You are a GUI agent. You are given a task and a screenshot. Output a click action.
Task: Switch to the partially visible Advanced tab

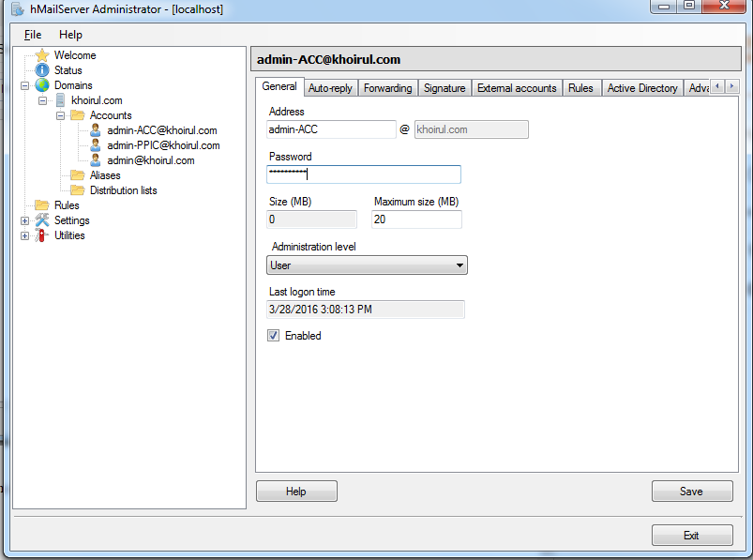[x=698, y=88]
